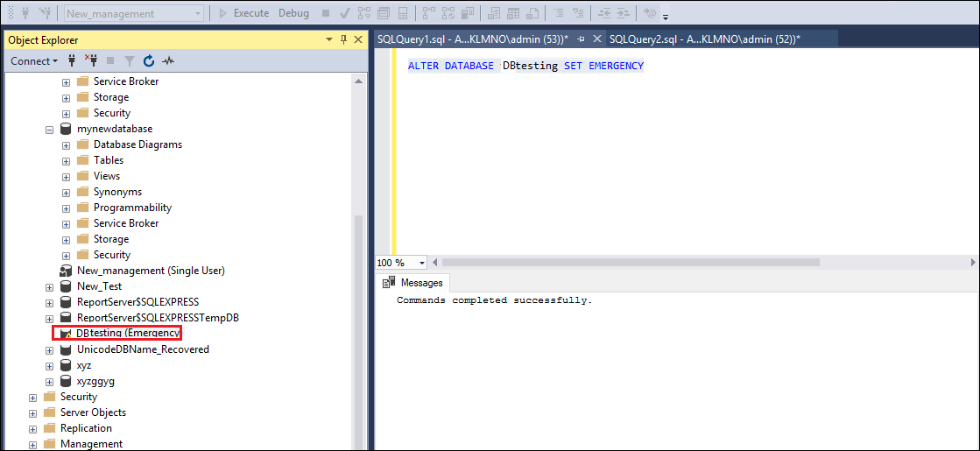Open main toolbar overflow options arrow

tap(666, 17)
